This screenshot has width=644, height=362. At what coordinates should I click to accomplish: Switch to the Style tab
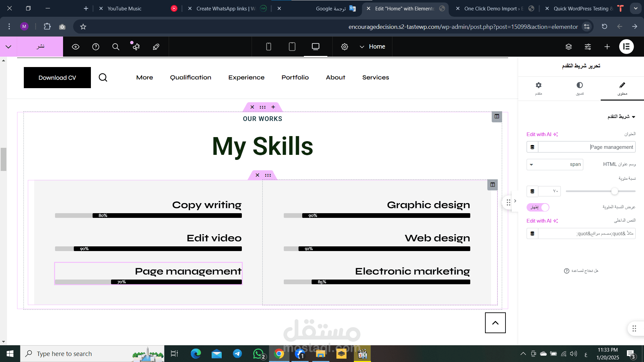point(580,88)
